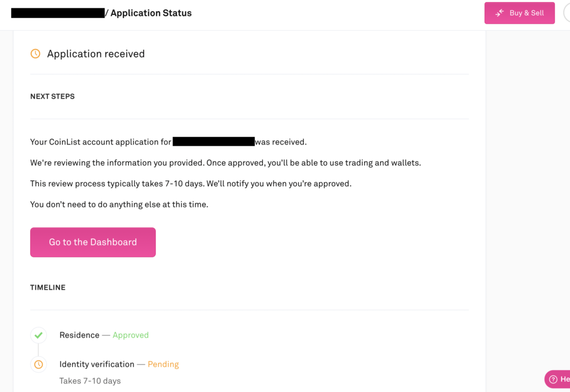
Task: Click the orange clock icon beside Application received
Action: [x=35, y=54]
